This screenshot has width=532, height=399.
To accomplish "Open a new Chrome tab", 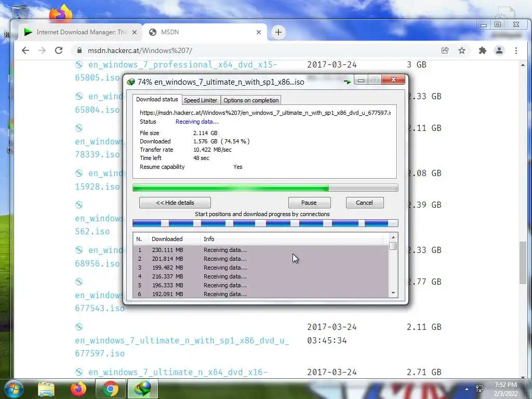I will 278,32.
